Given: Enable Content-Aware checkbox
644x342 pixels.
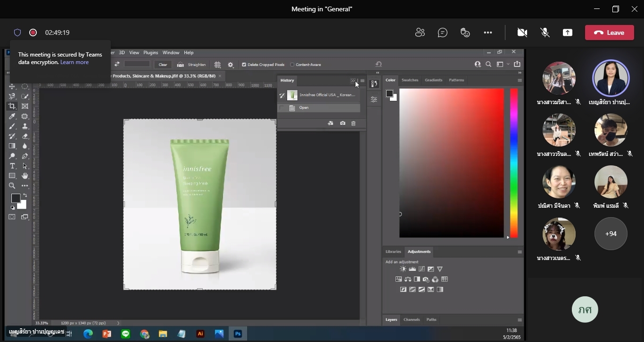Looking at the screenshot, I should [x=292, y=65].
